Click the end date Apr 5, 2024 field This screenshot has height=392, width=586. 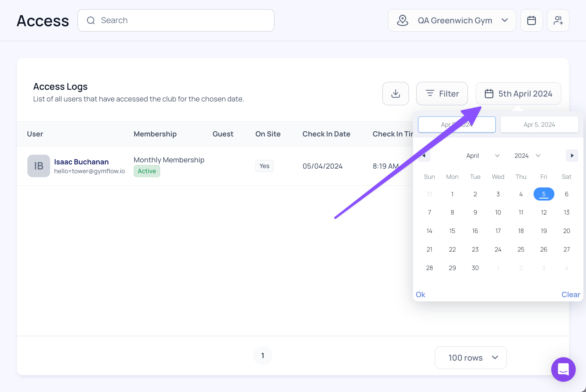click(539, 124)
